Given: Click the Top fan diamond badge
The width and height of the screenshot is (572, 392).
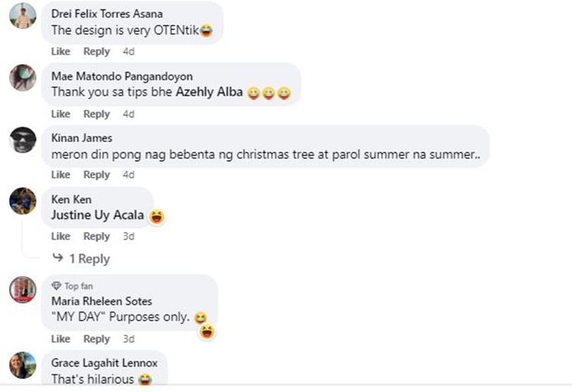Looking at the screenshot, I should (56, 286).
